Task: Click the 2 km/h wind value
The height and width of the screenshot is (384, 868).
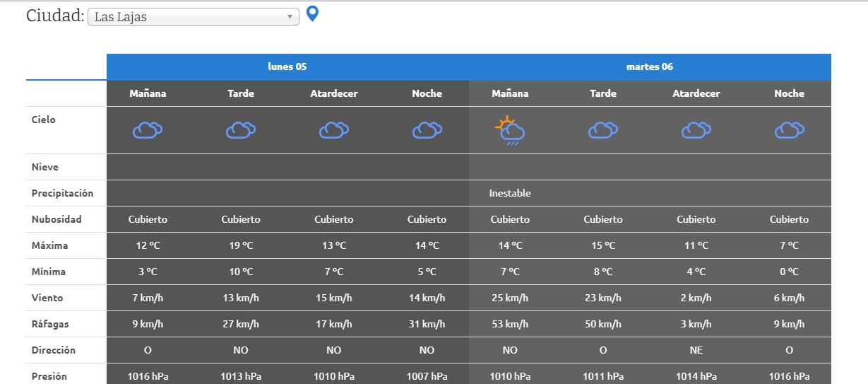Action: coord(696,298)
